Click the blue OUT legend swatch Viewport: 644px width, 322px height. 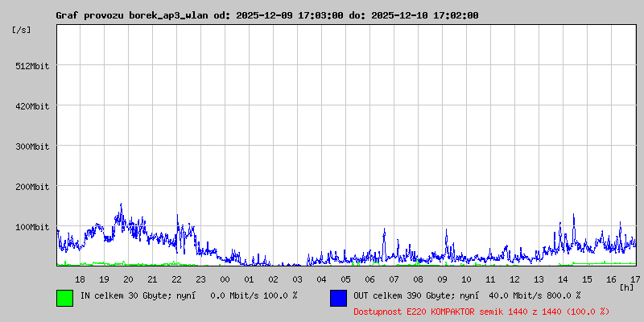click(x=338, y=297)
